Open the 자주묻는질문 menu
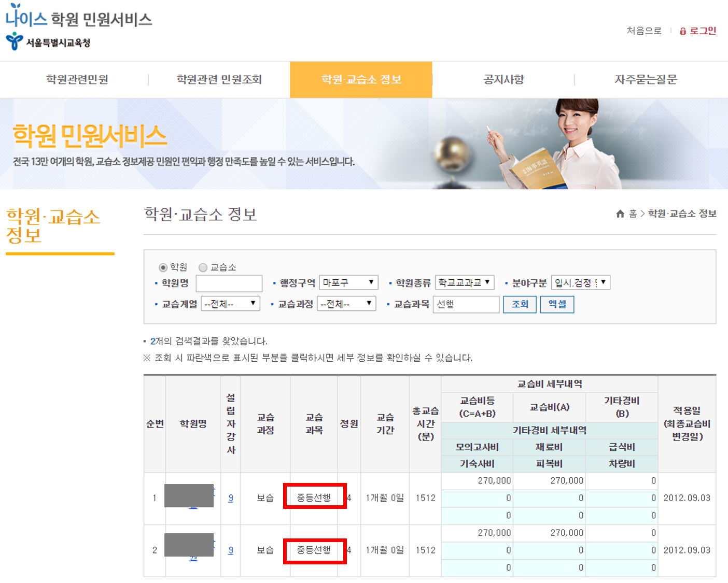Screen dimensions: 728x583 point(646,79)
